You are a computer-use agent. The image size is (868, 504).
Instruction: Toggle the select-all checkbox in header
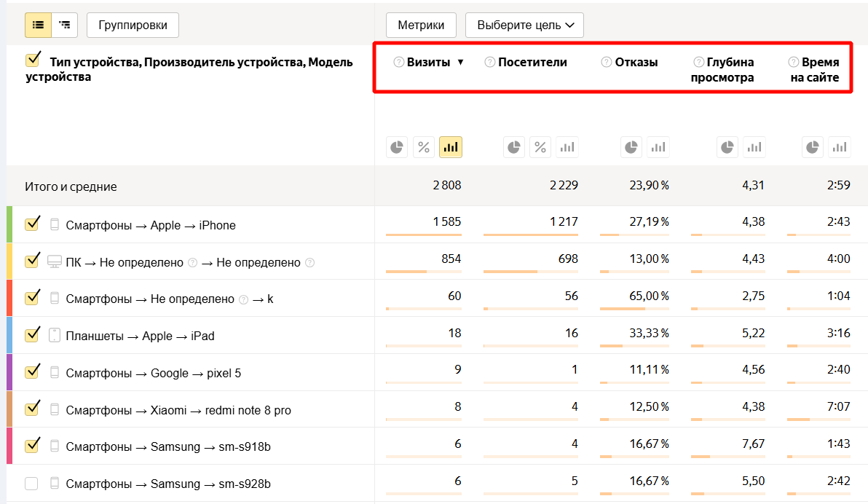tap(32, 60)
